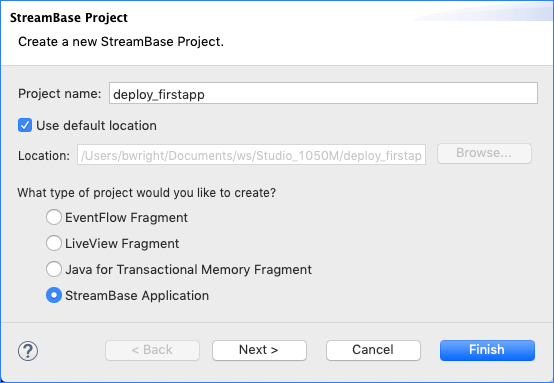The image size is (554, 383).
Task: Go to next wizard page
Action: [259, 350]
